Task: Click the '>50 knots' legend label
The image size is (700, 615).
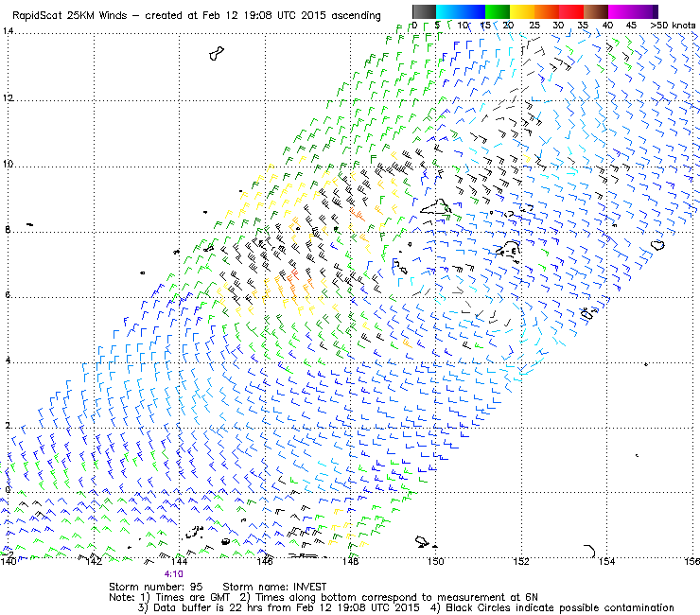Action: (673, 25)
